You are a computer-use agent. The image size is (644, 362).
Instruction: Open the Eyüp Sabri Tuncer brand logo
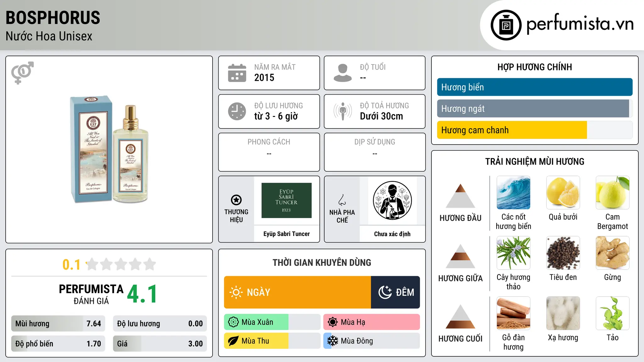click(x=286, y=200)
